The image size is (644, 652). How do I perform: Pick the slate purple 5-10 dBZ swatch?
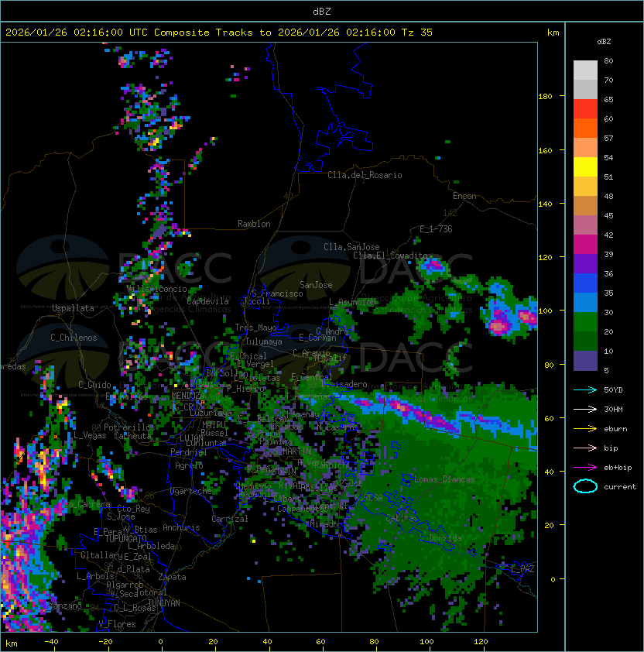585,361
